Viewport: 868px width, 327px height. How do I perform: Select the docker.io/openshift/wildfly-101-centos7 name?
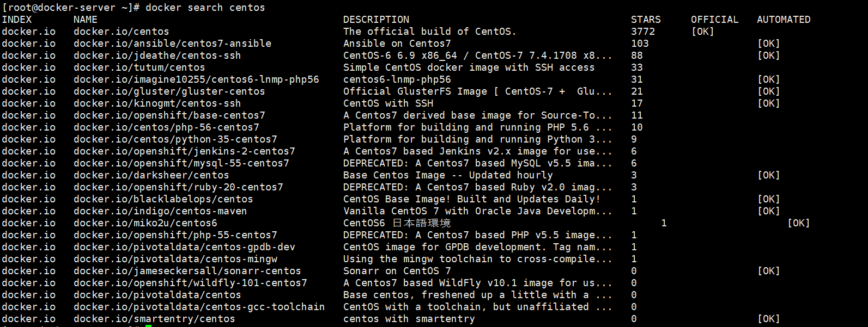190,283
